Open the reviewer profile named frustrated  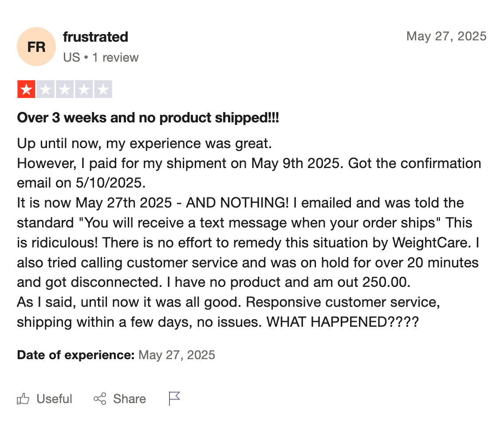[95, 37]
